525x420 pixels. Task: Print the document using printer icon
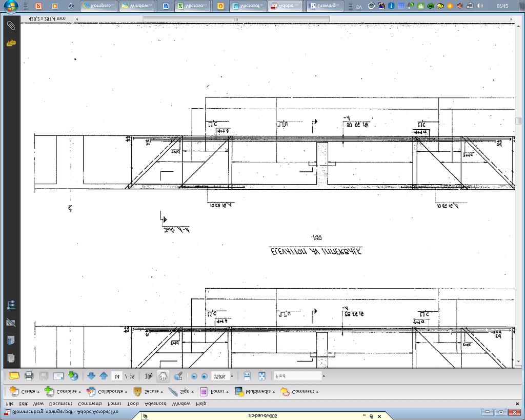pos(29,376)
